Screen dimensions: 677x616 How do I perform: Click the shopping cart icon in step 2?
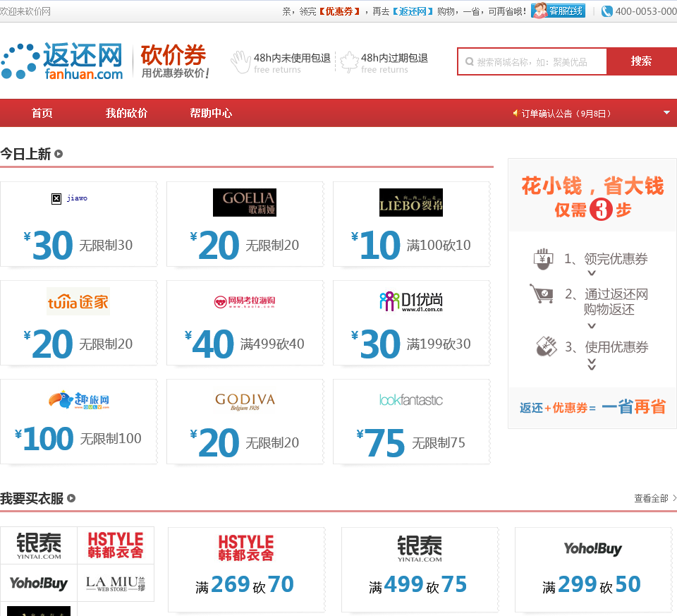542,294
